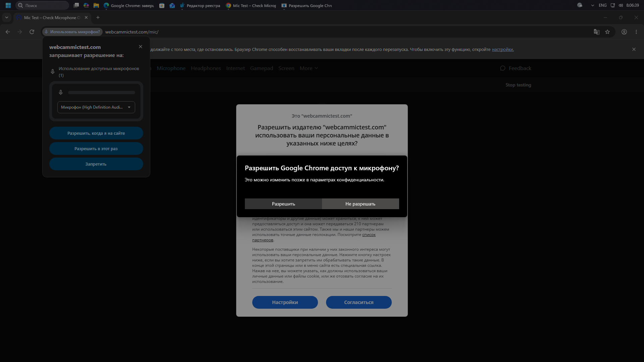The image size is (644, 362).
Task: Click the Использовать микрофон? chip
Action: point(72,32)
